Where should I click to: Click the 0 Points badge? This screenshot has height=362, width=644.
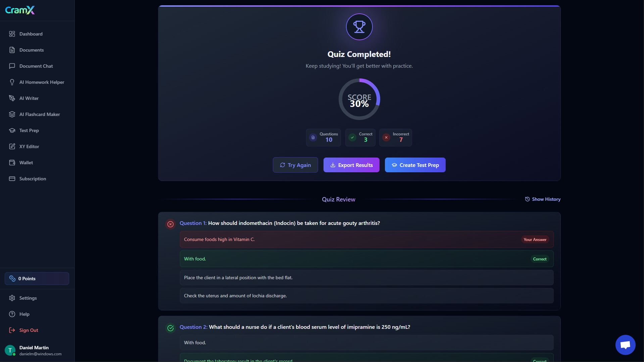tap(37, 279)
